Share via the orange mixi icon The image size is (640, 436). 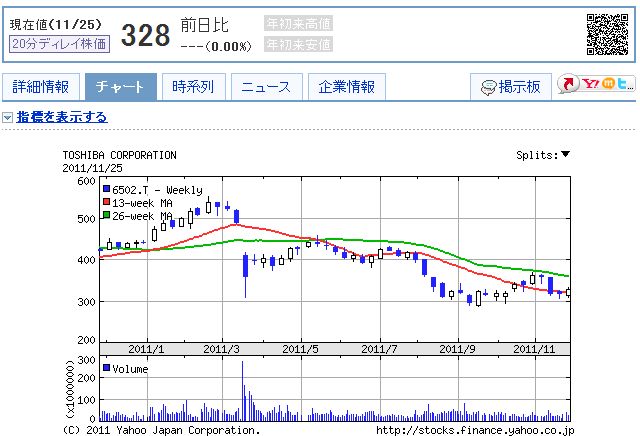coord(609,84)
